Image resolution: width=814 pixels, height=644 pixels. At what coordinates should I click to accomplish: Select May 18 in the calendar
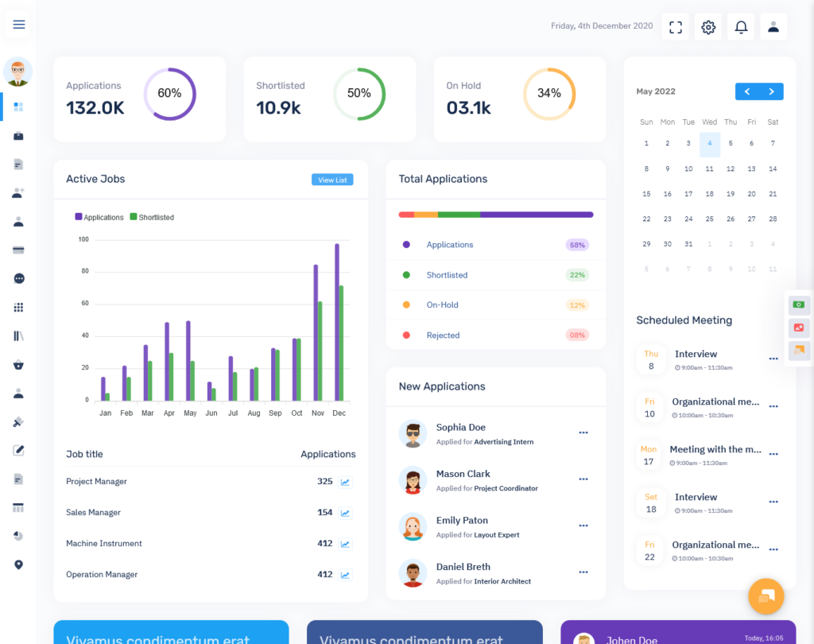point(710,194)
